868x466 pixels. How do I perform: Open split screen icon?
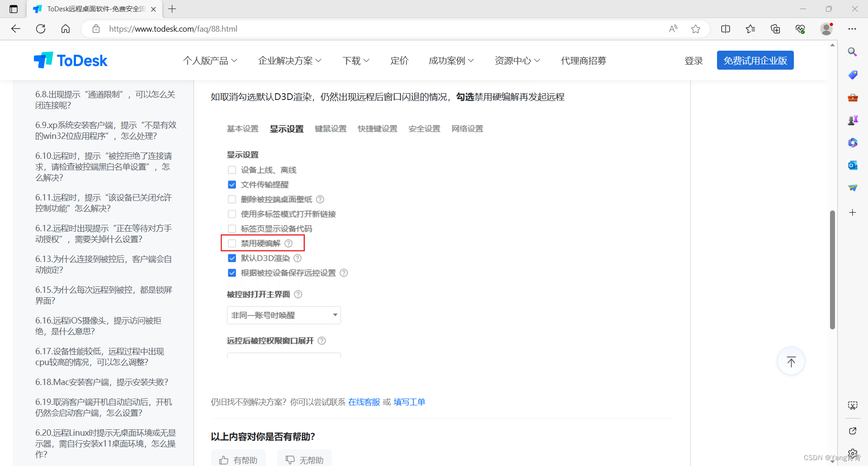726,29
